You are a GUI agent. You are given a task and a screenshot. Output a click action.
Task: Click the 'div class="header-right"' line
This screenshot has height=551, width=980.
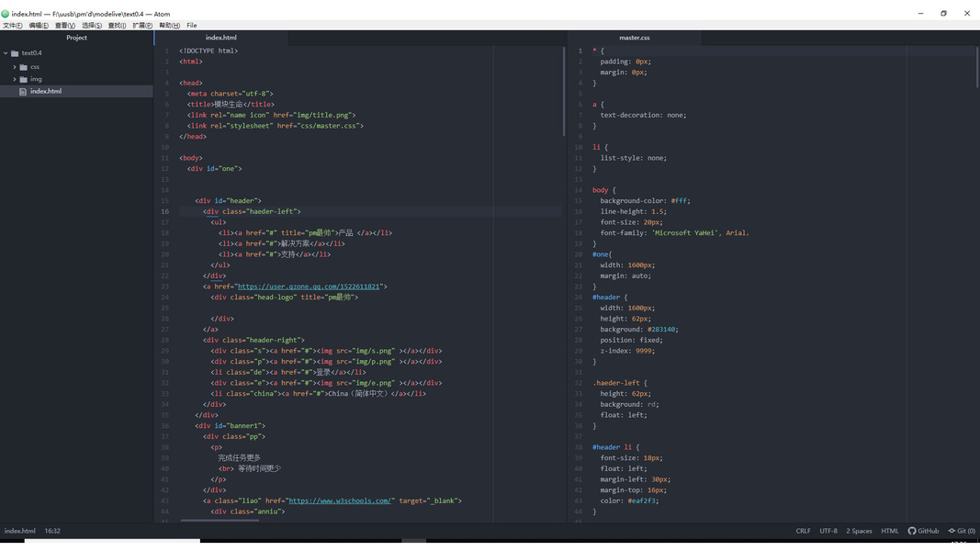(x=253, y=341)
